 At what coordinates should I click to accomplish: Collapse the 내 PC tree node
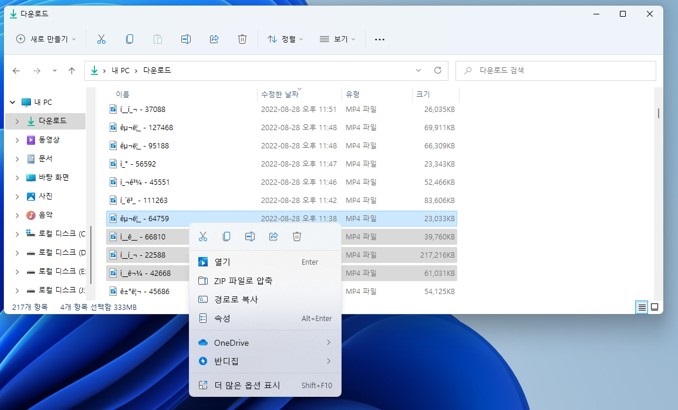pos(13,102)
